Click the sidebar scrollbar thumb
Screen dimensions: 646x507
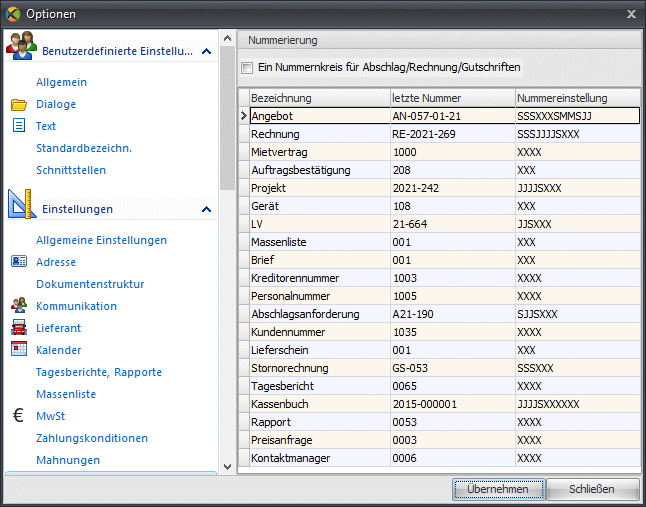click(227, 118)
